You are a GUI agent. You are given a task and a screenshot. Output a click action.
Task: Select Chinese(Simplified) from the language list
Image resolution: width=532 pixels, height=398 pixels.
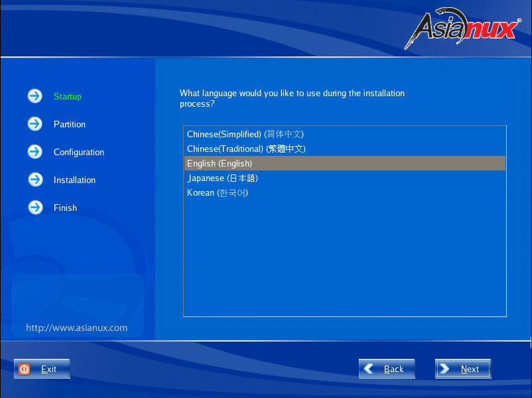(245, 134)
